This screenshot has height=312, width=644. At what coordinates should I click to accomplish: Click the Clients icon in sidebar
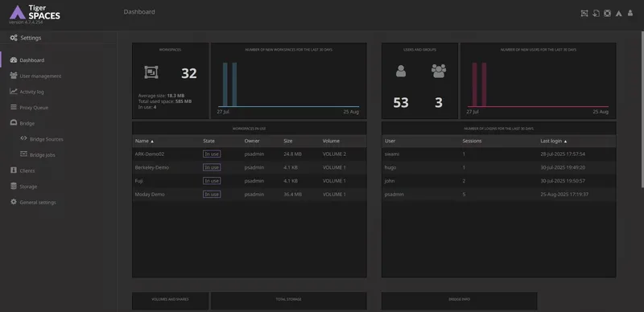click(14, 170)
